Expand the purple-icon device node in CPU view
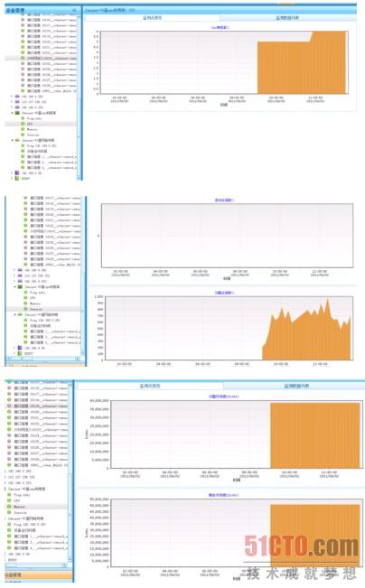This screenshot has width=365, height=588. coord(13,173)
